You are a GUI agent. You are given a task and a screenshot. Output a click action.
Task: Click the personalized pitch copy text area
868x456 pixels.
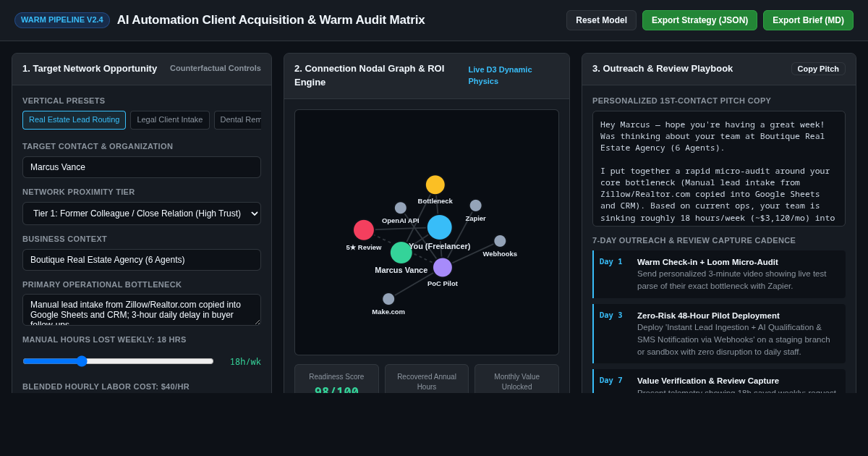point(719,169)
